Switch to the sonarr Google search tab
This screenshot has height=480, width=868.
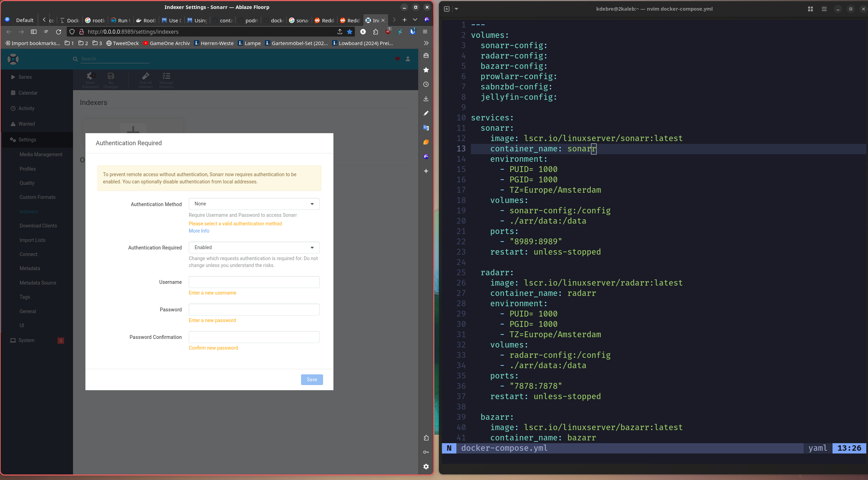coord(299,20)
